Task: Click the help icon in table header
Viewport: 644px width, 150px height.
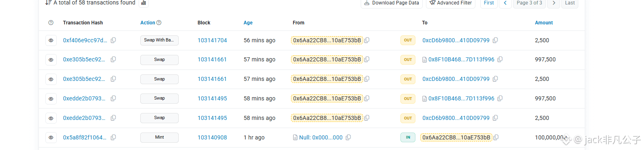Action: tap(51, 23)
